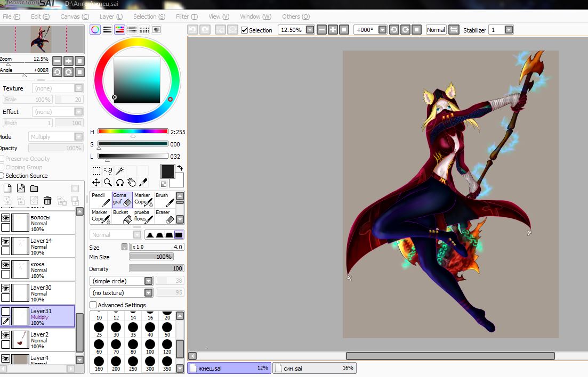
Task: Show the scratchpad panel
Action: pos(156,30)
